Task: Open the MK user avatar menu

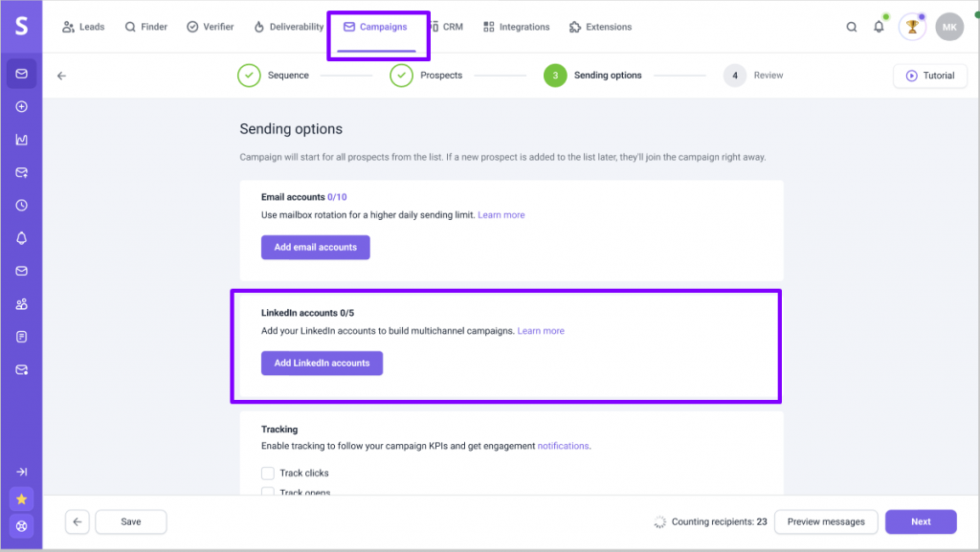Action: click(x=949, y=27)
